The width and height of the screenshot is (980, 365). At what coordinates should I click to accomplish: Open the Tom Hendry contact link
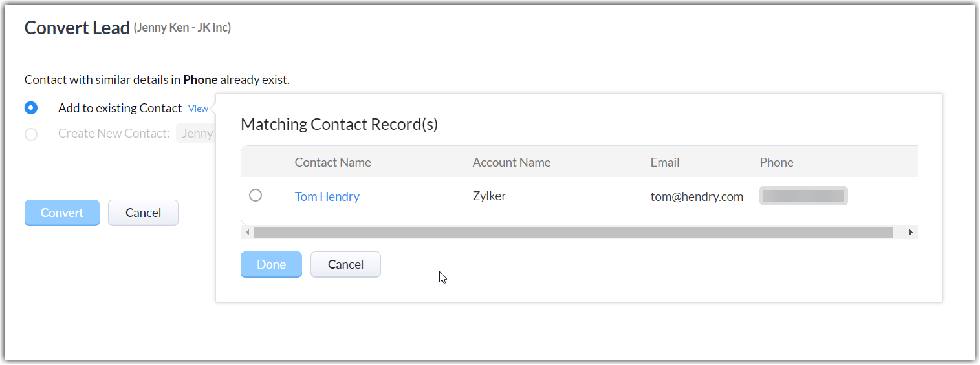click(327, 196)
